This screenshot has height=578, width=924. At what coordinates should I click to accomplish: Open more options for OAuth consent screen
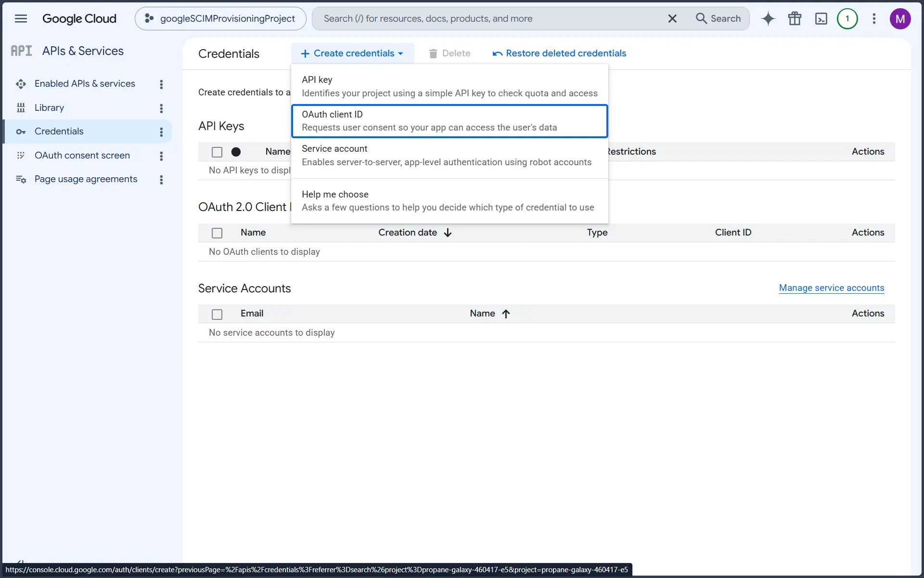(161, 156)
